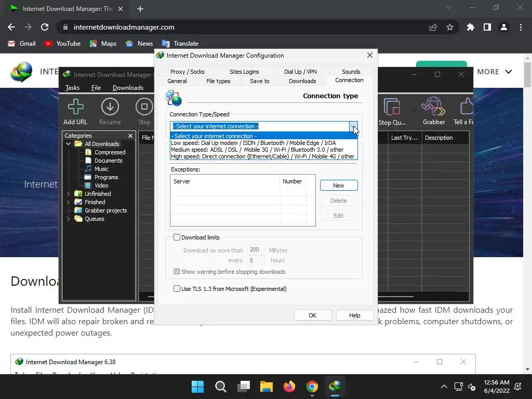This screenshot has width=532, height=399.
Task: Click the Edit exception button
Action: (x=339, y=216)
